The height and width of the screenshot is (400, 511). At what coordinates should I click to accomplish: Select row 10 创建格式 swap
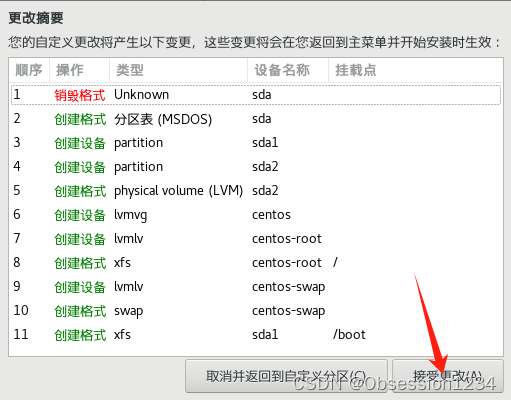tap(256, 311)
